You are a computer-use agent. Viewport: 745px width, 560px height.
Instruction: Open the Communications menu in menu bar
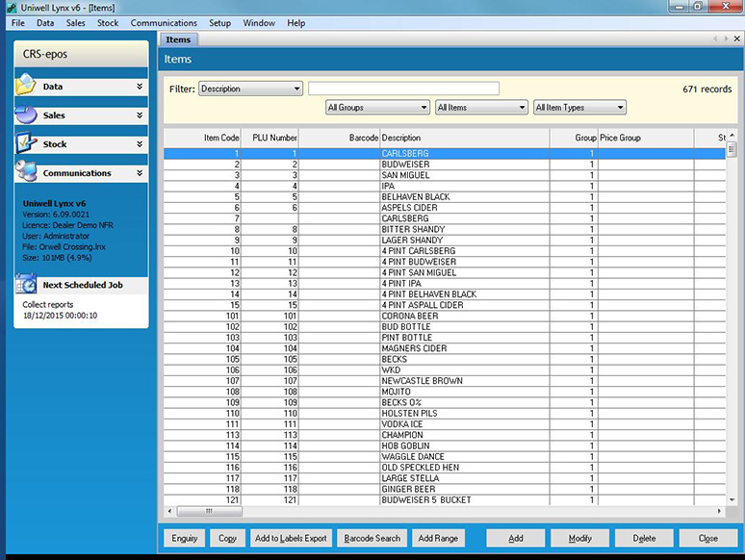coord(163,23)
